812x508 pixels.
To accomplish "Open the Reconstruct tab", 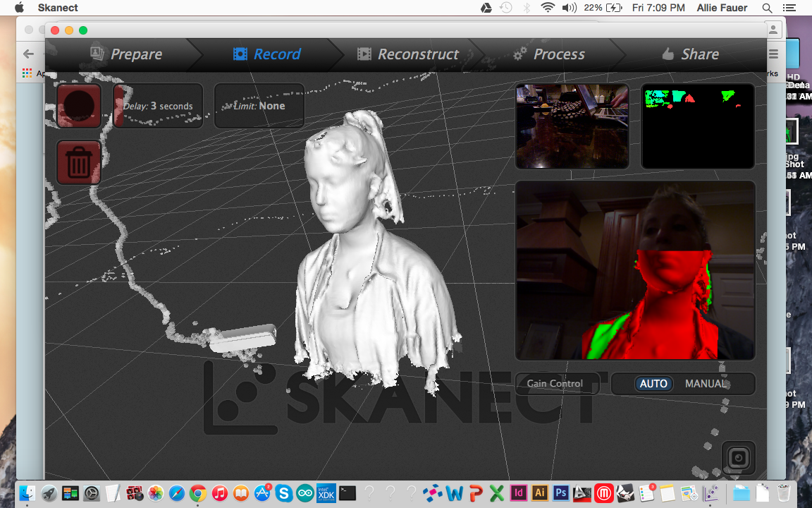I will pos(408,54).
